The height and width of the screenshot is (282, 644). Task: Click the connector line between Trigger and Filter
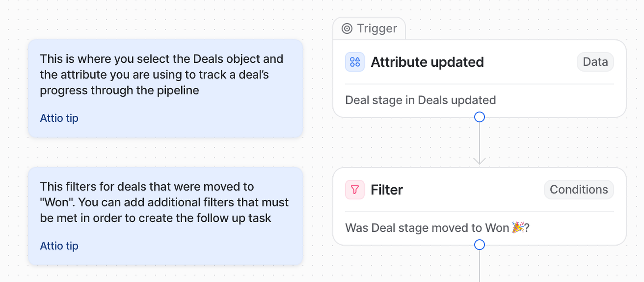click(479, 140)
